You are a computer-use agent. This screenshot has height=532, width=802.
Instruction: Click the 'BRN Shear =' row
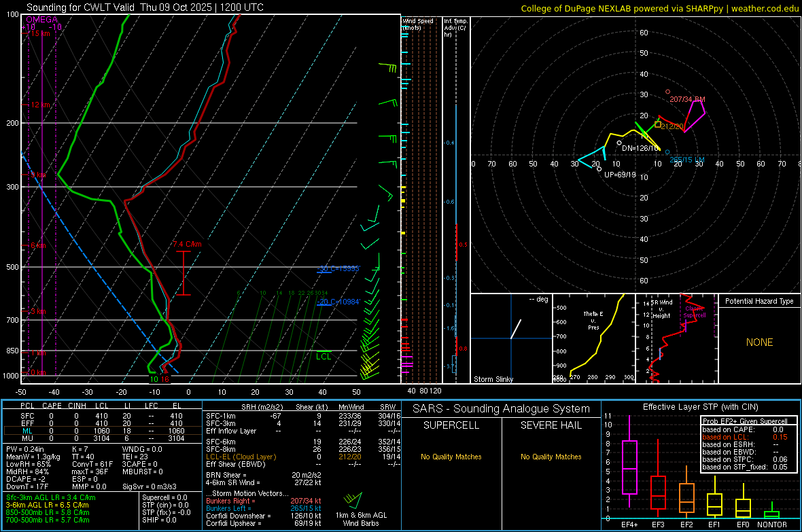[x=264, y=475]
